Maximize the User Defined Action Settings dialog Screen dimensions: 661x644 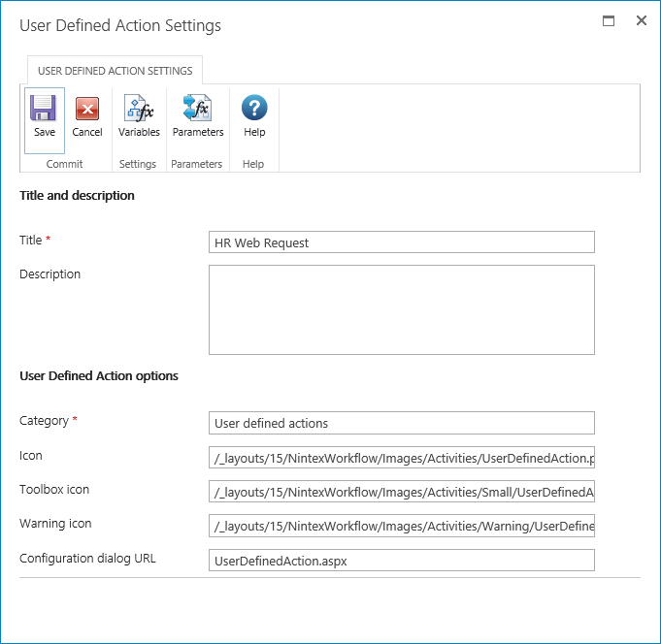click(x=609, y=20)
